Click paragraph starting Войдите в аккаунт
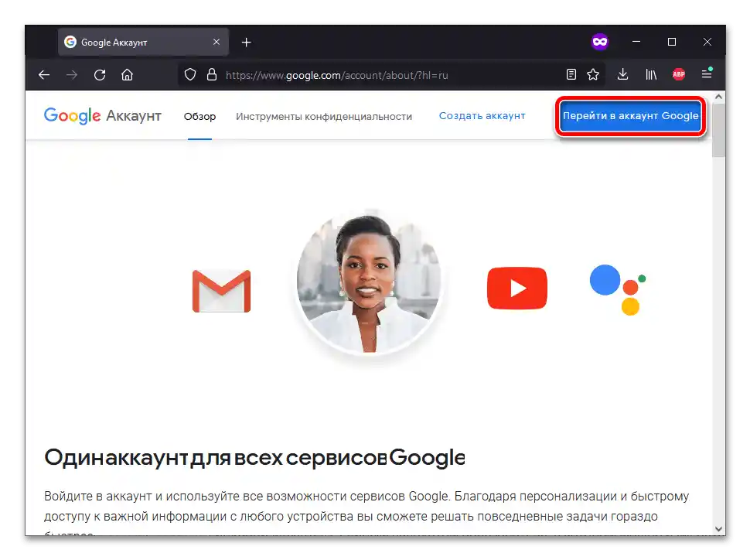750x560 pixels. 366,514
